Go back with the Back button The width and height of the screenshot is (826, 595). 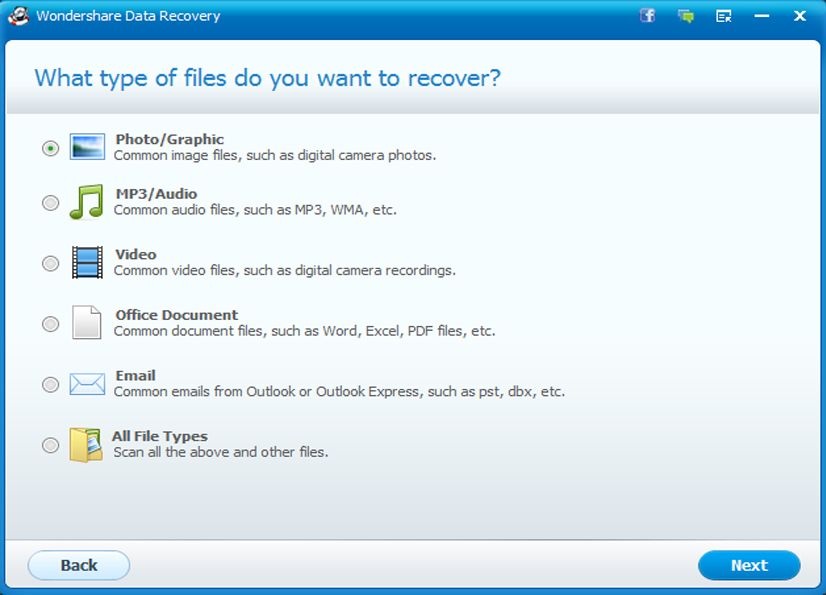coord(79,565)
